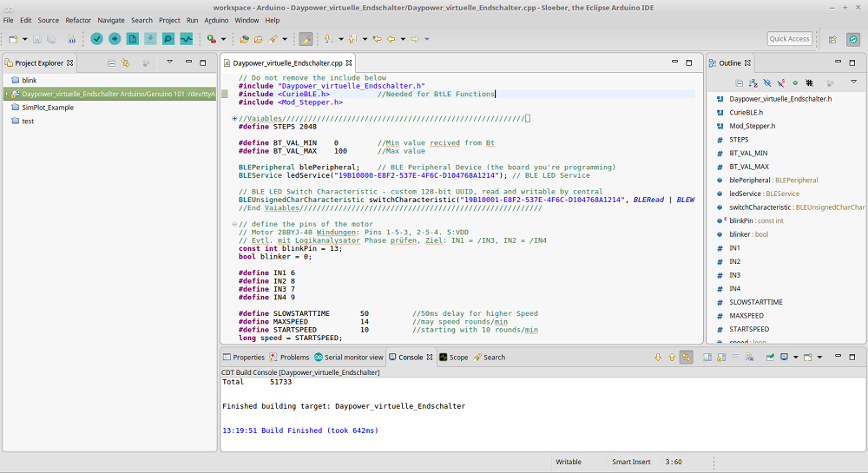This screenshot has height=473, width=868.
Task: Open the Project menu
Action: tap(169, 21)
